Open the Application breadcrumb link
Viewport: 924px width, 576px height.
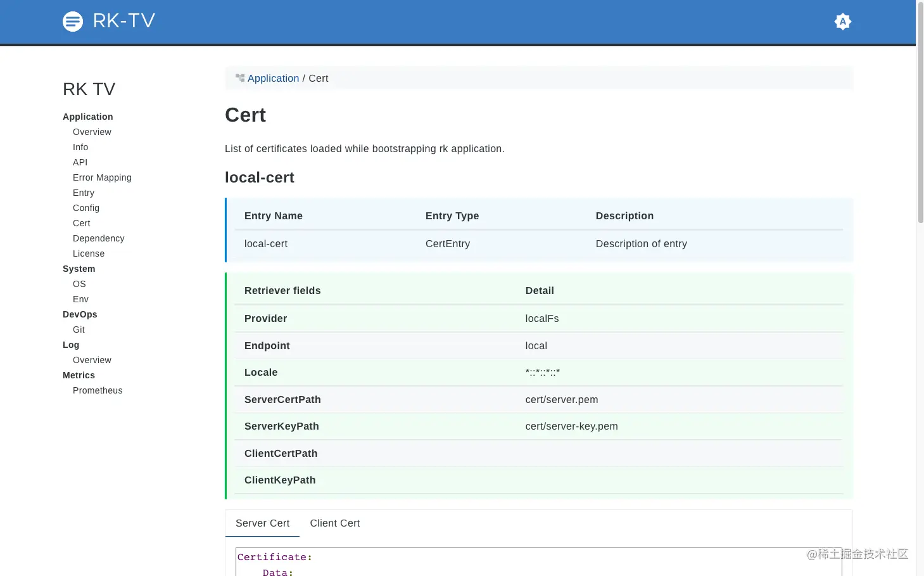273,79
